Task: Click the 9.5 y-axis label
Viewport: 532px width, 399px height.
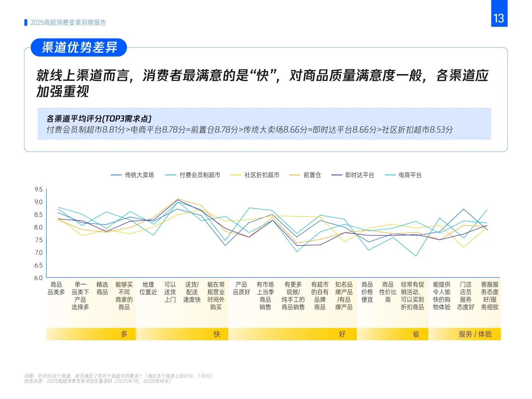Action: tap(38, 190)
